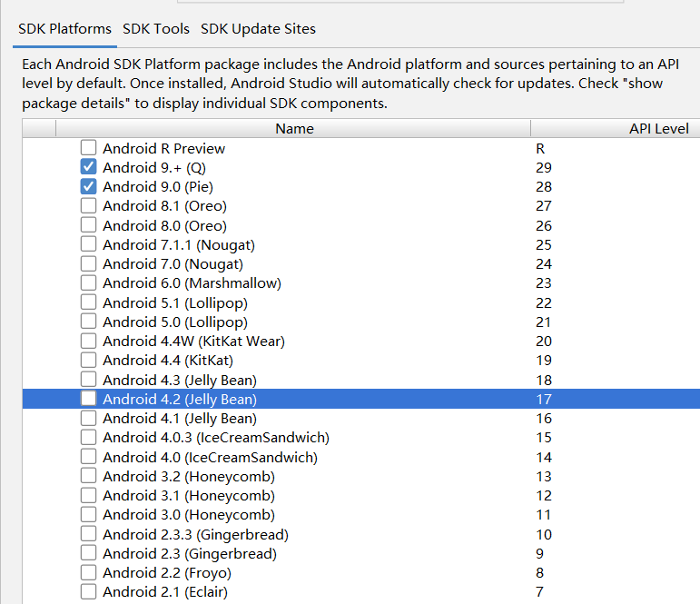The image size is (700, 604).
Task: Select the 'Android R Preview' row text
Action: (163, 148)
